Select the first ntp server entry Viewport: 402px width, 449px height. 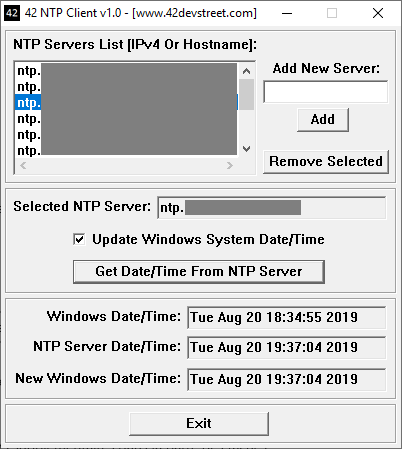coord(126,71)
